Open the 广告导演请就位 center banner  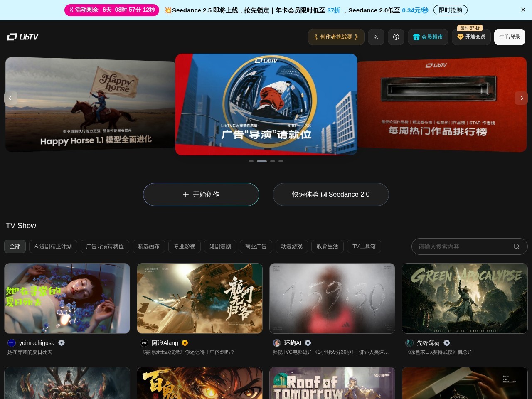(x=266, y=104)
